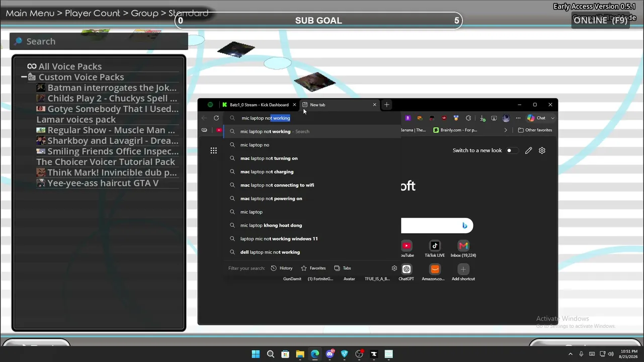
Task: Click the voice pack Search field
Action: click(x=99, y=41)
